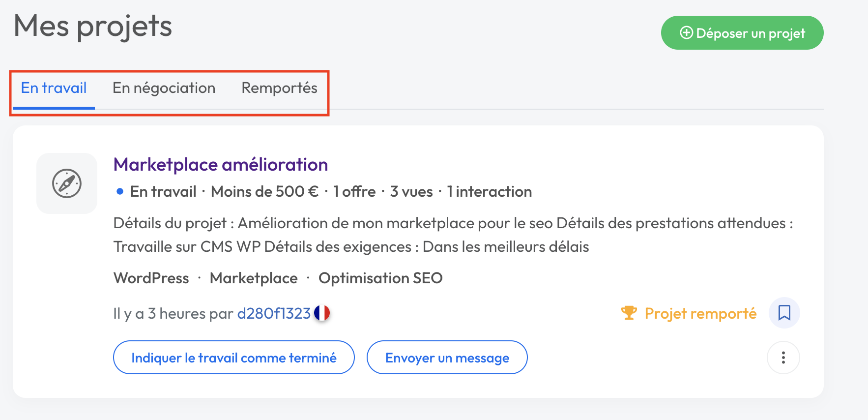Click the blue En travail status dot
The height and width of the screenshot is (420, 868).
[120, 192]
